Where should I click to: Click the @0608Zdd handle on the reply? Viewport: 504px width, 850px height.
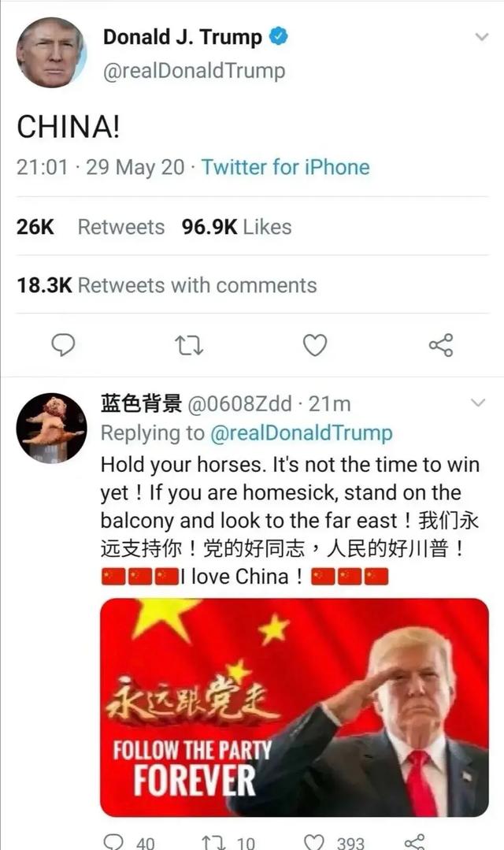click(x=239, y=404)
